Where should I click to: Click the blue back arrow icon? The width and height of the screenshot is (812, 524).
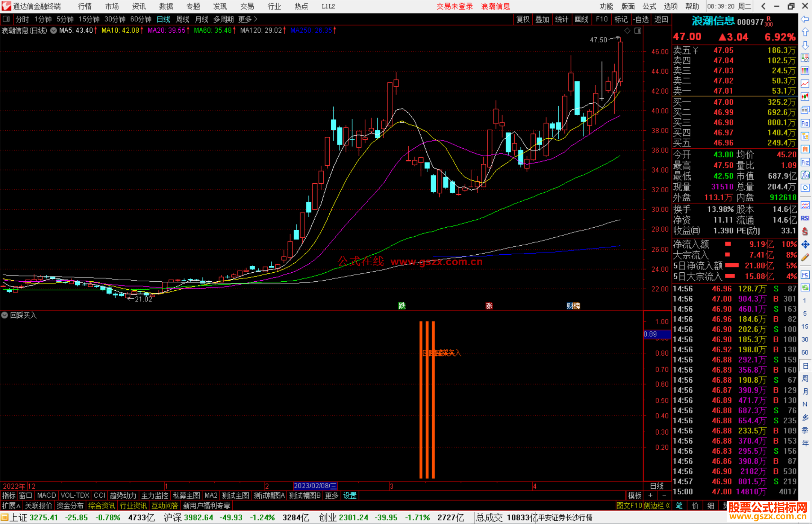click(x=805, y=19)
